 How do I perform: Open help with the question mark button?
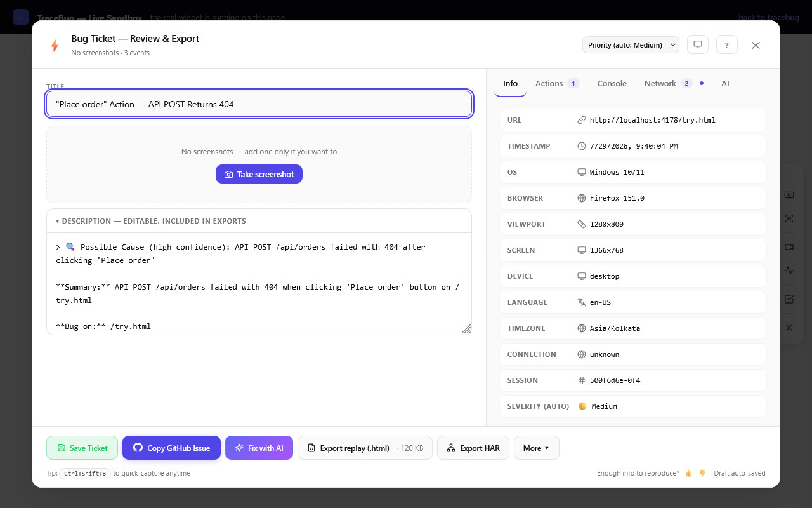(x=727, y=44)
